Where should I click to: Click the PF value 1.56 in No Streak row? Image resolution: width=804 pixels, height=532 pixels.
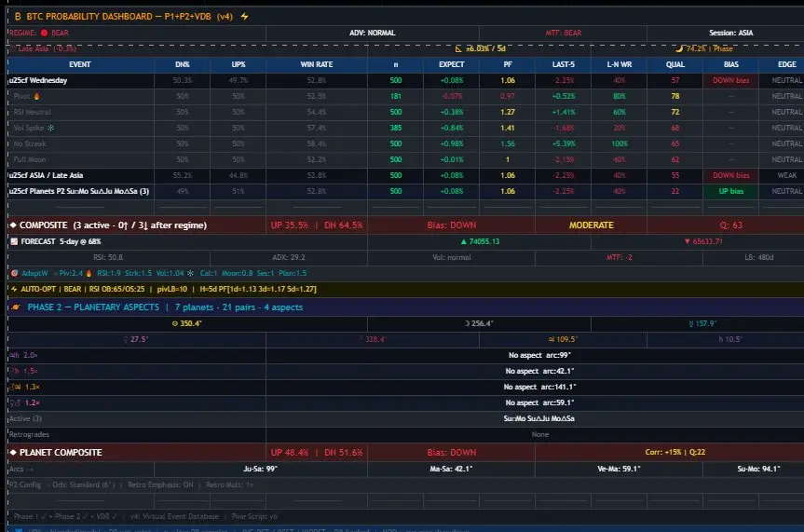coord(508,144)
